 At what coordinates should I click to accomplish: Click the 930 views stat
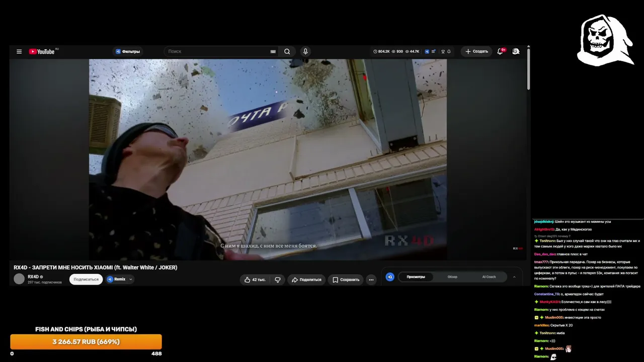point(397,51)
